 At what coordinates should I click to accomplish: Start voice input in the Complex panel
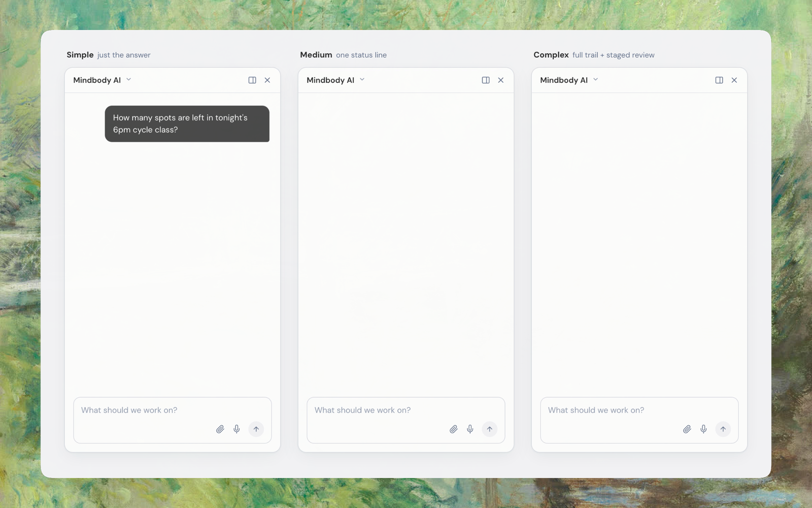[x=703, y=429]
